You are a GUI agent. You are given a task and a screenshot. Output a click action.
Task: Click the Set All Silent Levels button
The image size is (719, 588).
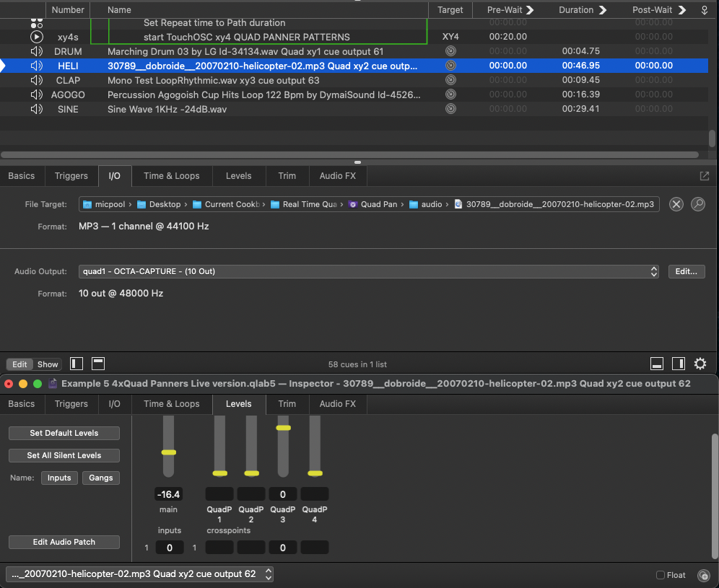(64, 455)
